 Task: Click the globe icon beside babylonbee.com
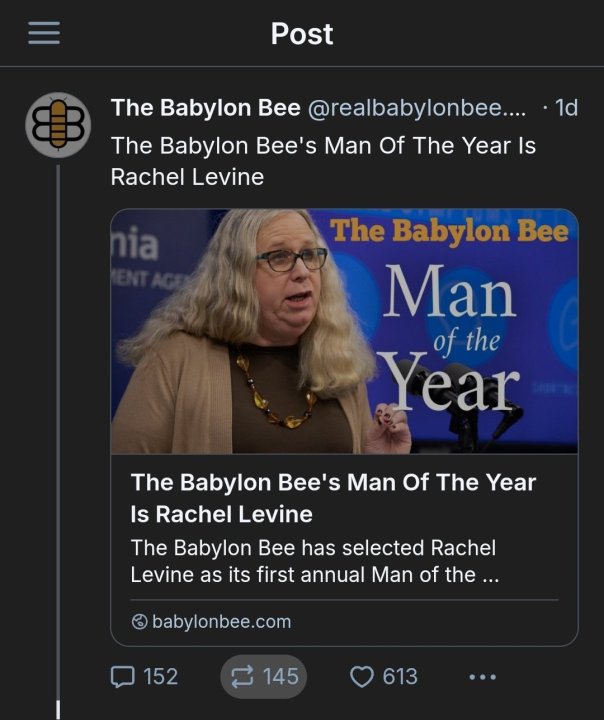pos(139,622)
